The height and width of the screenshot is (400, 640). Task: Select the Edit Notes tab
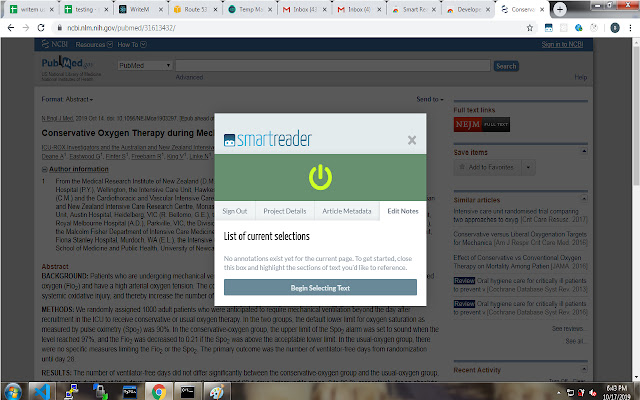[403, 211]
